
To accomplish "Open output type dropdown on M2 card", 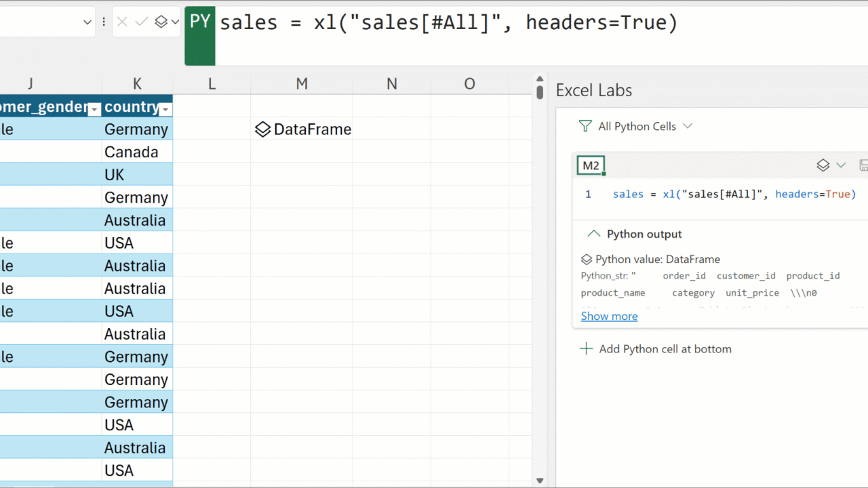I will pyautogui.click(x=841, y=165).
